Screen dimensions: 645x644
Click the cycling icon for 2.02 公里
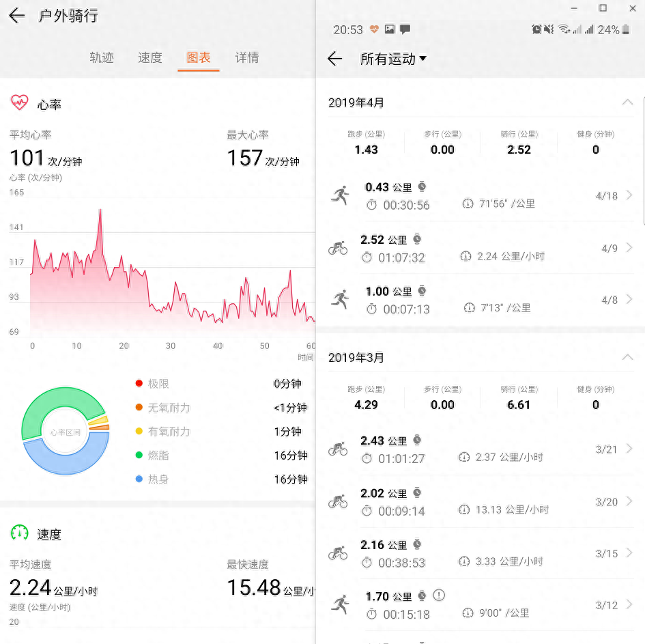338,502
